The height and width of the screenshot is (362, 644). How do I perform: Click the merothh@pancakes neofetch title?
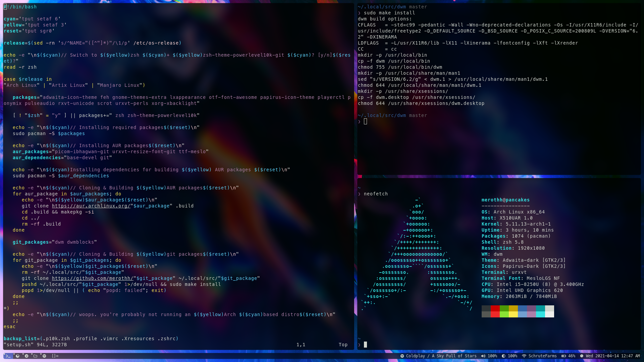pos(505,200)
